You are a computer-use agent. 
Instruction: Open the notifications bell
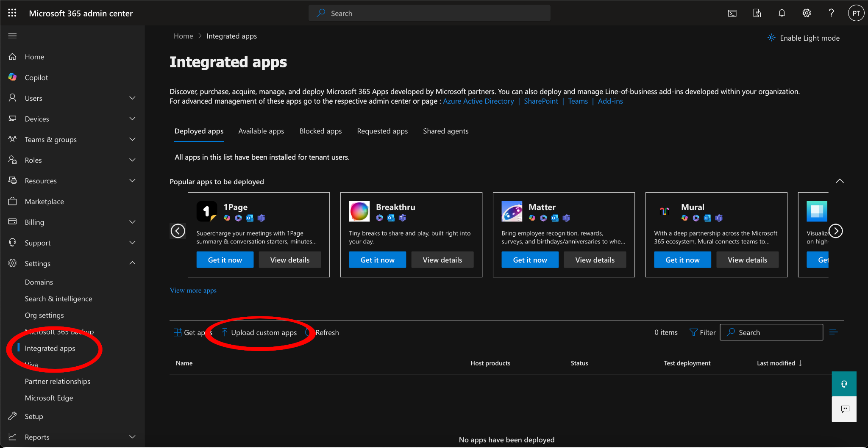(x=782, y=13)
